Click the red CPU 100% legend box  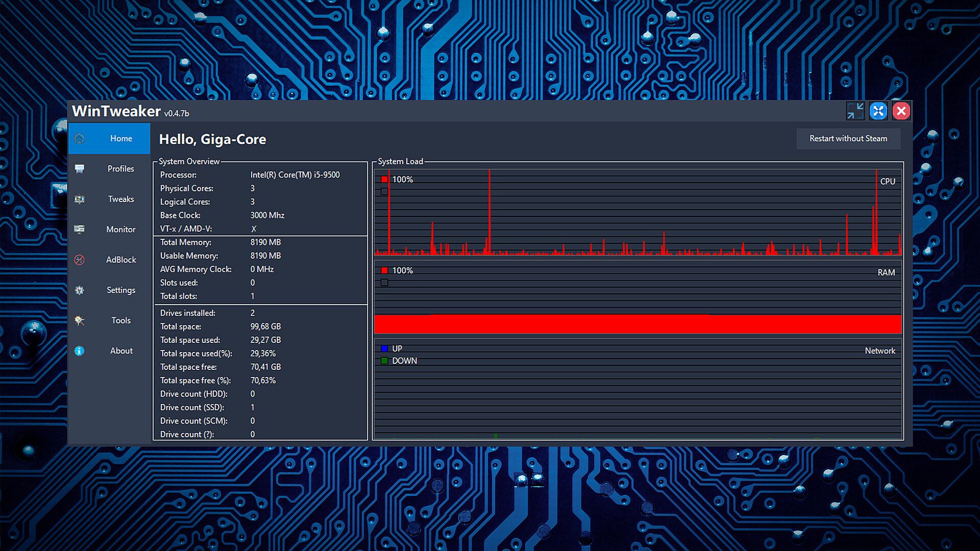pyautogui.click(x=384, y=180)
